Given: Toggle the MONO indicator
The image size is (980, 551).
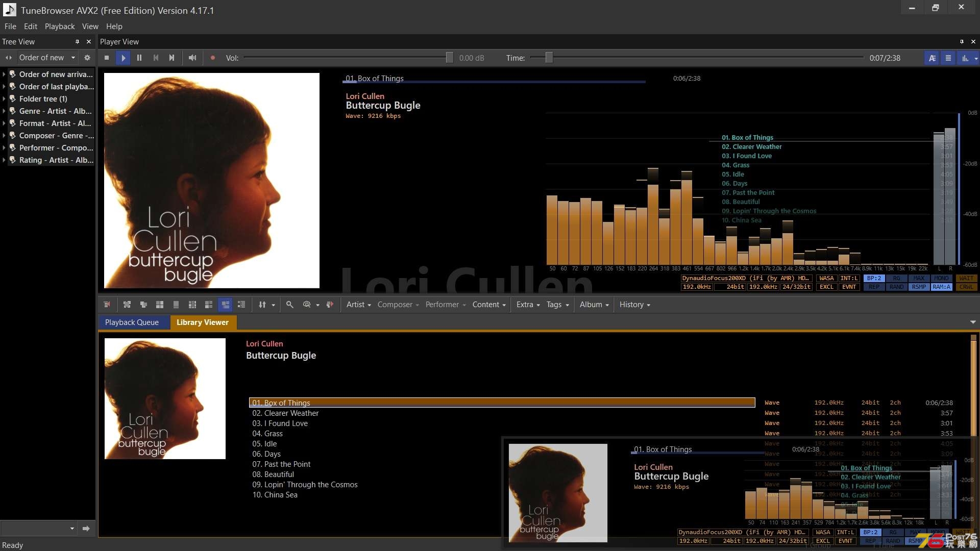Looking at the screenshot, I should (x=941, y=279).
